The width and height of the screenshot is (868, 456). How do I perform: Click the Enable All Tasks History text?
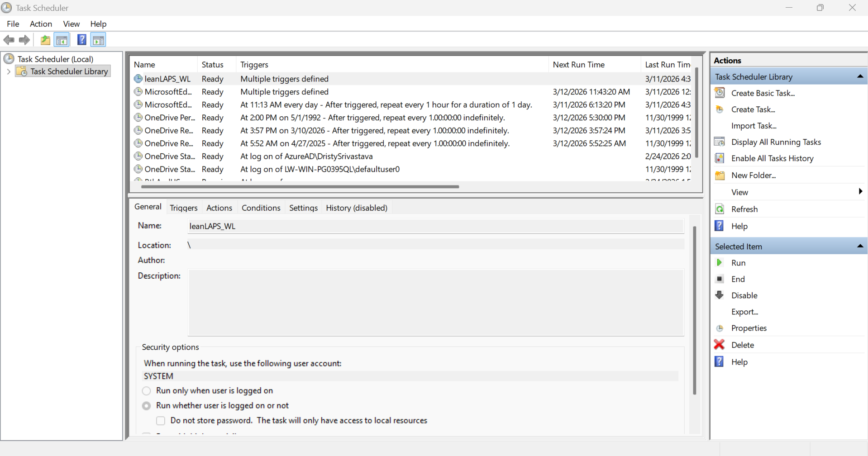tap(772, 158)
